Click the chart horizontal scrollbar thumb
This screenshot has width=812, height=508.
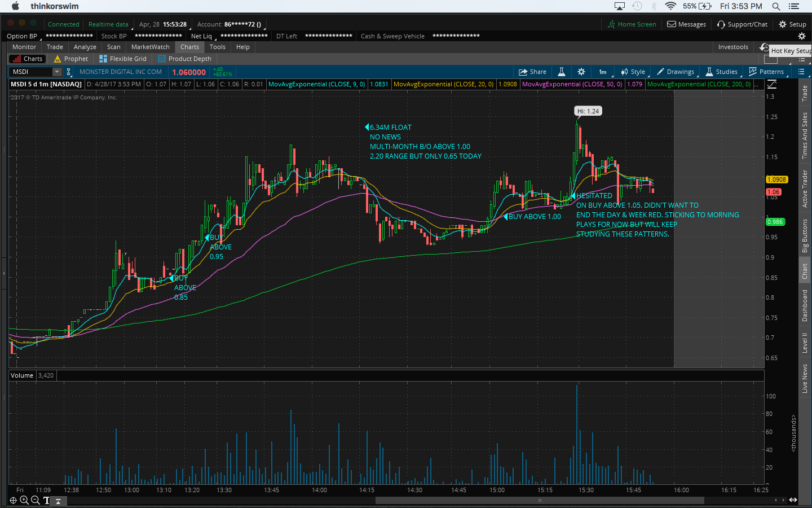[x=540, y=500]
